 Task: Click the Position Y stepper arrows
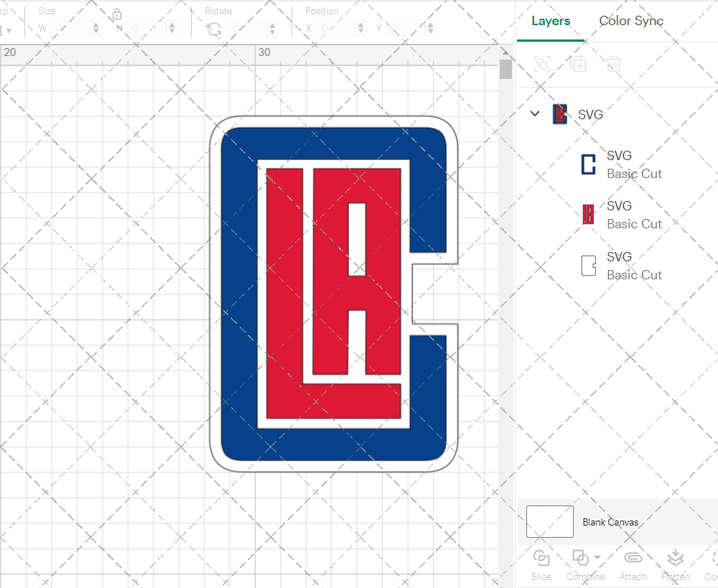click(430, 29)
